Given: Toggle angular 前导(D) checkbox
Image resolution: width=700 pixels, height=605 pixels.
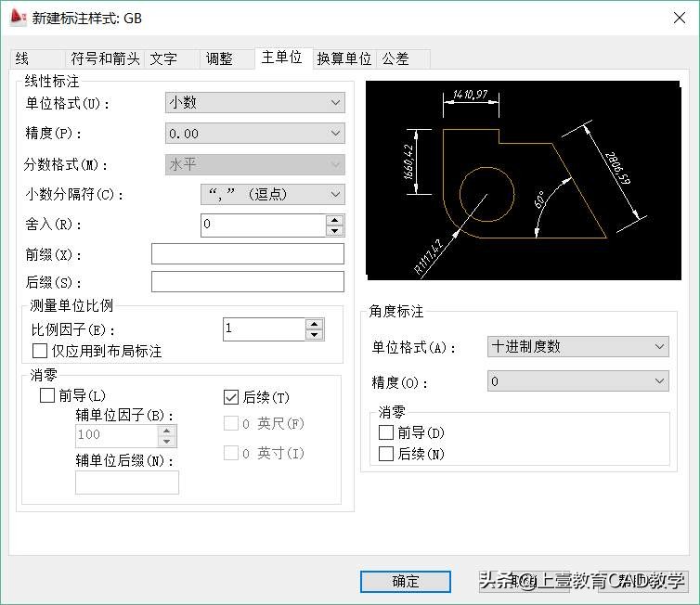Looking at the screenshot, I should click(385, 432).
